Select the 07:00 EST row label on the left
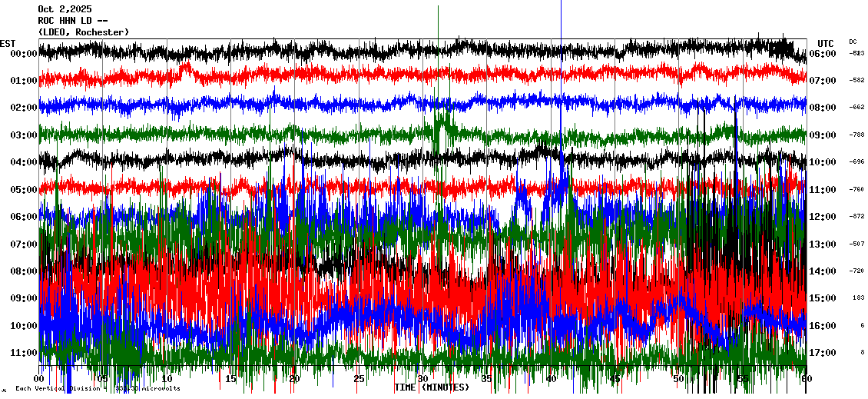This screenshot has height=399, width=868. [24, 244]
